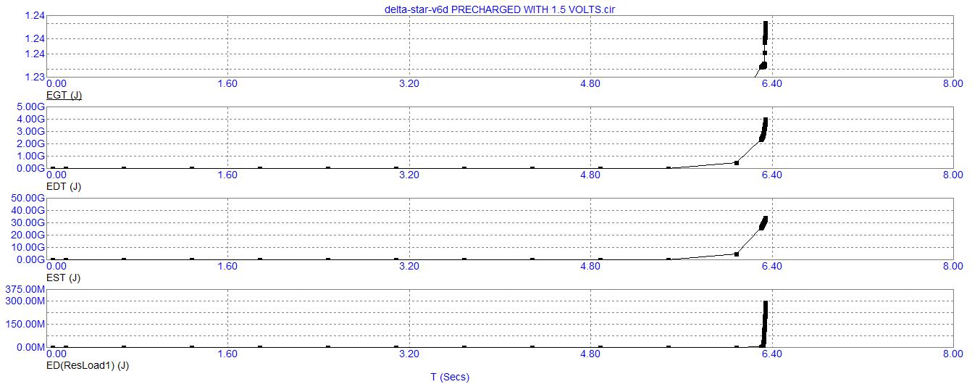Click the T (Secs) axis label
This screenshot has width=980, height=392.
(x=450, y=377)
